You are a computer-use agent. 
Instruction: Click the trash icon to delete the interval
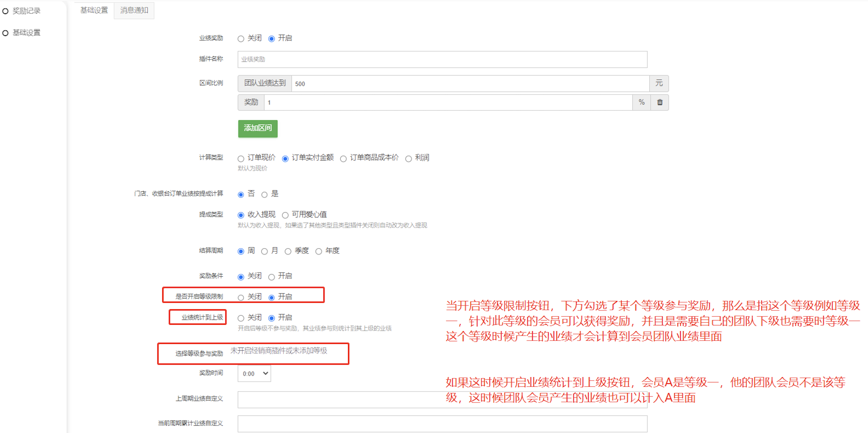(x=659, y=102)
